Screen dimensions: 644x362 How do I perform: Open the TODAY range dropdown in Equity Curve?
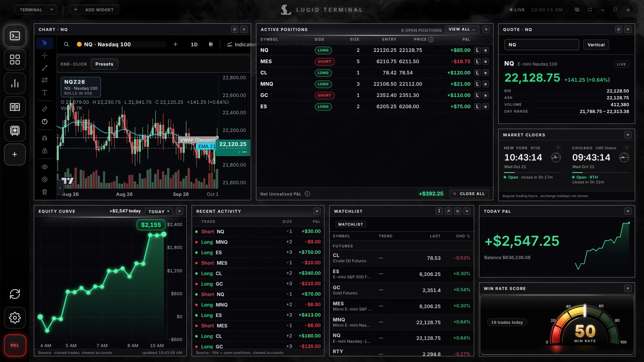(x=159, y=211)
